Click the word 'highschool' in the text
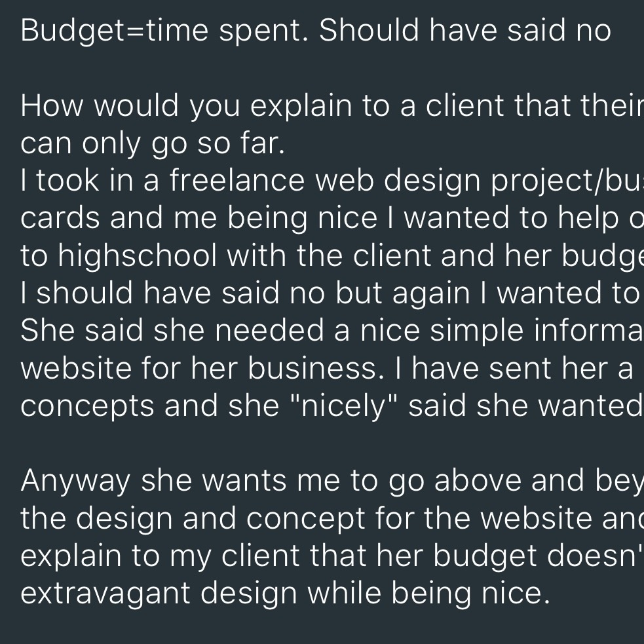Image resolution: width=644 pixels, height=644 pixels. (137, 256)
